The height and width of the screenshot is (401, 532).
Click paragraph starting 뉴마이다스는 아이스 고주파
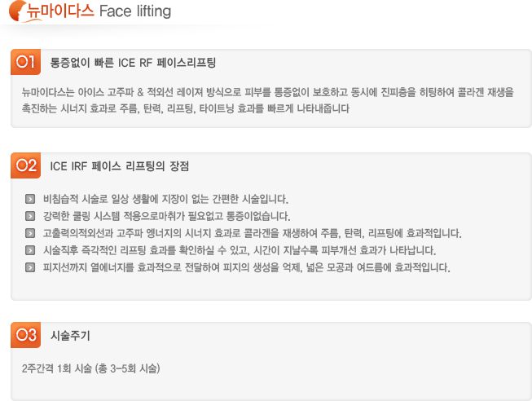[x=268, y=100]
